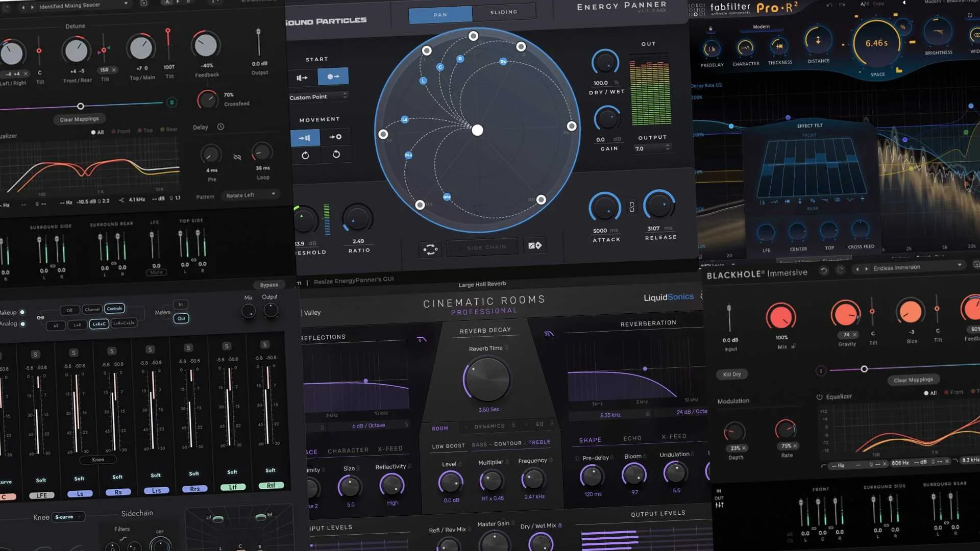Select the All radio option in equalizer view
The image size is (980, 551).
coord(93,132)
